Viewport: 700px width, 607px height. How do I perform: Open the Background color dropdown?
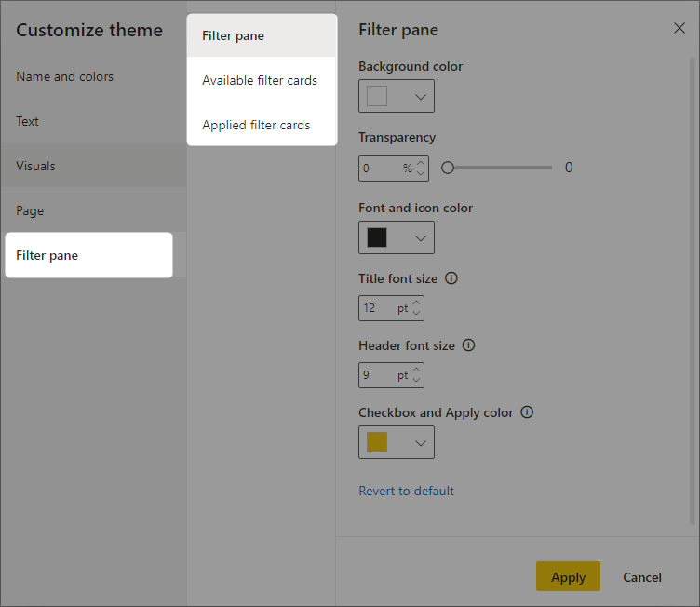point(397,97)
